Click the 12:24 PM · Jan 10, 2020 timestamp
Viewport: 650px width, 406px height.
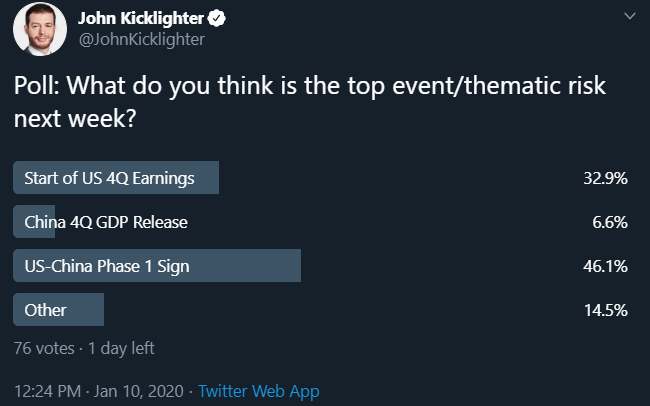pos(99,391)
